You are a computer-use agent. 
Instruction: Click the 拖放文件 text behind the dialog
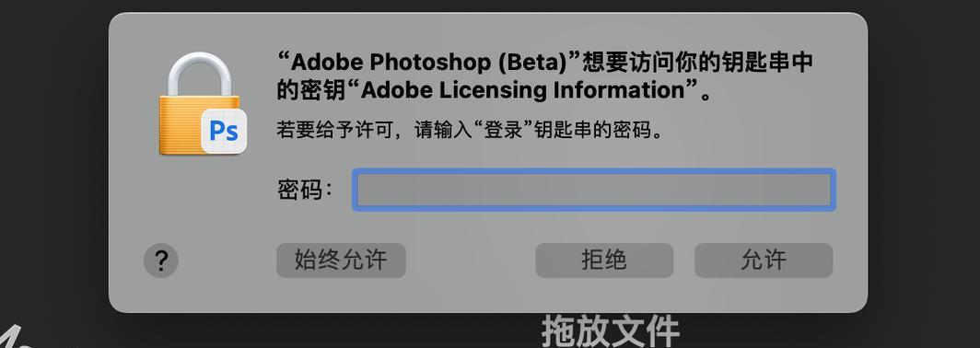point(610,331)
